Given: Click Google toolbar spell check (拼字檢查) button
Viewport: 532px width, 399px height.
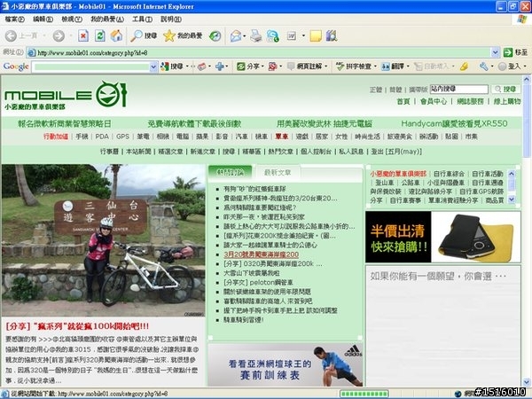Looking at the screenshot, I should (354, 66).
